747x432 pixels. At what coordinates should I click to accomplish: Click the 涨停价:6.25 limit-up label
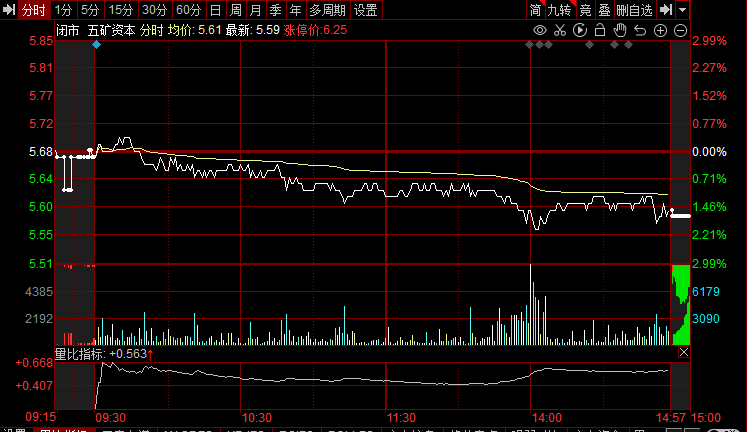click(315, 30)
